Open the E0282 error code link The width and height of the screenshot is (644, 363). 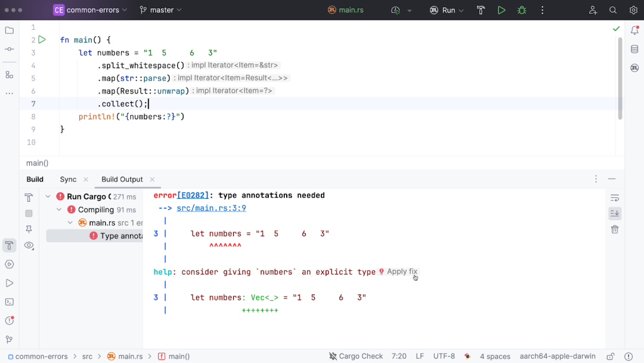tap(193, 195)
